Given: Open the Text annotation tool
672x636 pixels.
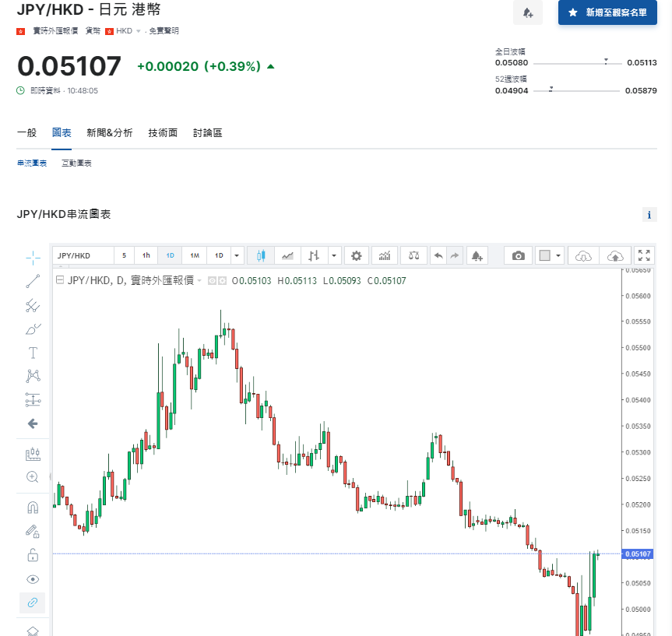Looking at the screenshot, I should (32, 353).
